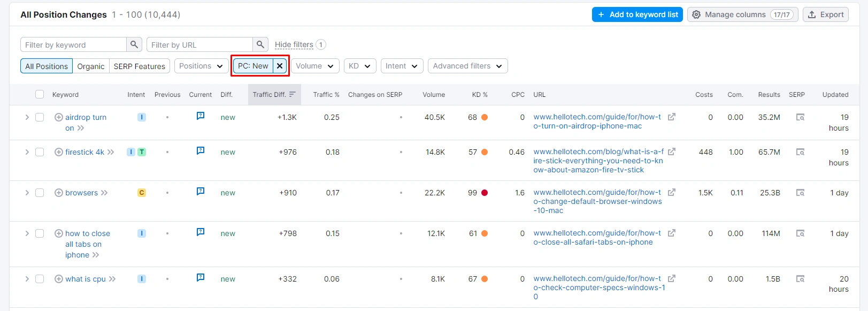Image resolution: width=868 pixels, height=311 pixels.
Task: Open the Intent dropdown filter
Action: coord(402,66)
